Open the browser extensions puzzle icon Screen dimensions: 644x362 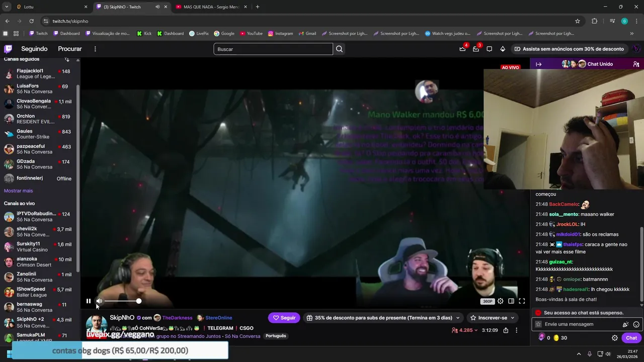pyautogui.click(x=594, y=21)
